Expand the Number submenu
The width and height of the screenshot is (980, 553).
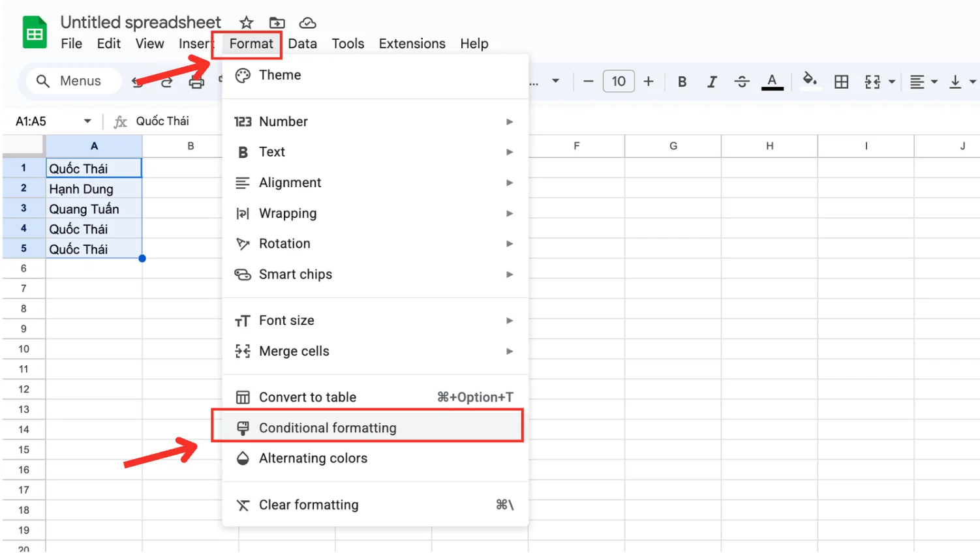(375, 121)
